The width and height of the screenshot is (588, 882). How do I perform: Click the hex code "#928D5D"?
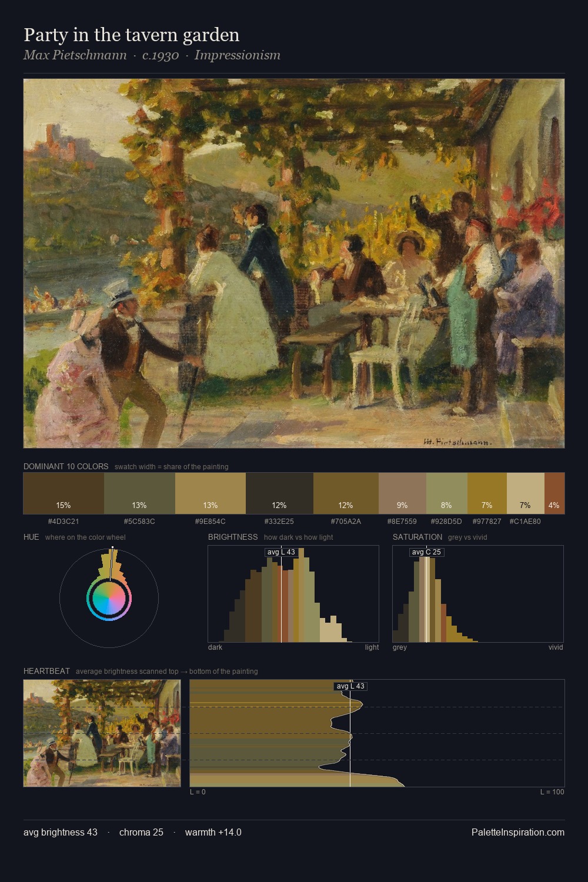pyautogui.click(x=446, y=522)
